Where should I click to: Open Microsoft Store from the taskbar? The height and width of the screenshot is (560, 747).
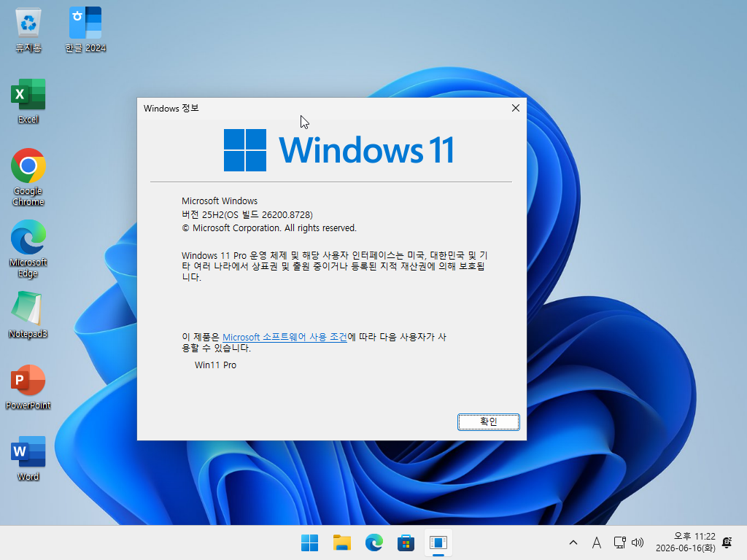[406, 542]
